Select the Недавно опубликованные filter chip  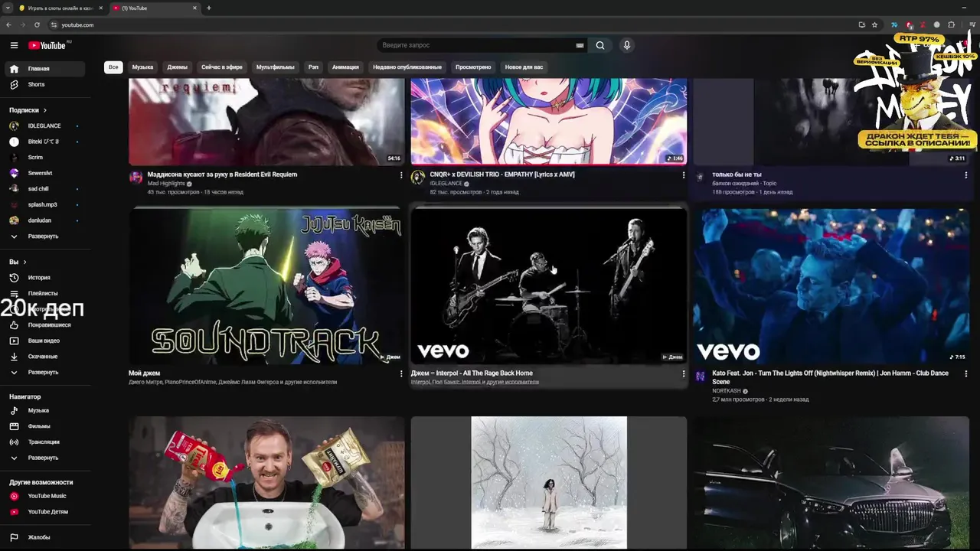click(x=407, y=67)
